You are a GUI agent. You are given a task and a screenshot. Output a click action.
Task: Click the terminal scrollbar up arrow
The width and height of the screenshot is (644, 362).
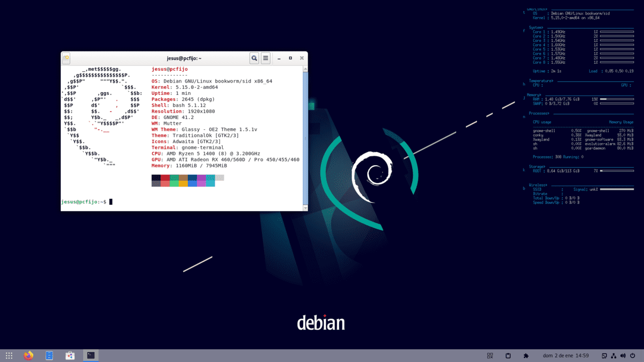305,69
